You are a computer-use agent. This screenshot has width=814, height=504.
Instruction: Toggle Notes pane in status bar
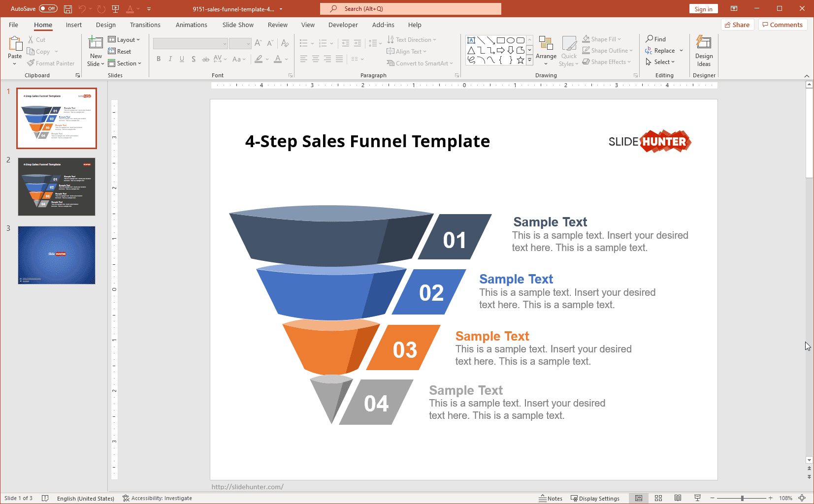tap(551, 498)
